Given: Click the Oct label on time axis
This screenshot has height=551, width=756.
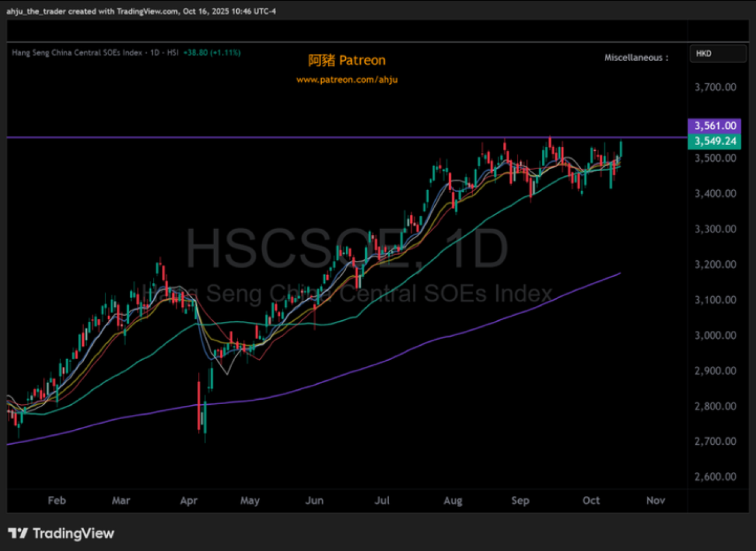Looking at the screenshot, I should (x=591, y=500).
